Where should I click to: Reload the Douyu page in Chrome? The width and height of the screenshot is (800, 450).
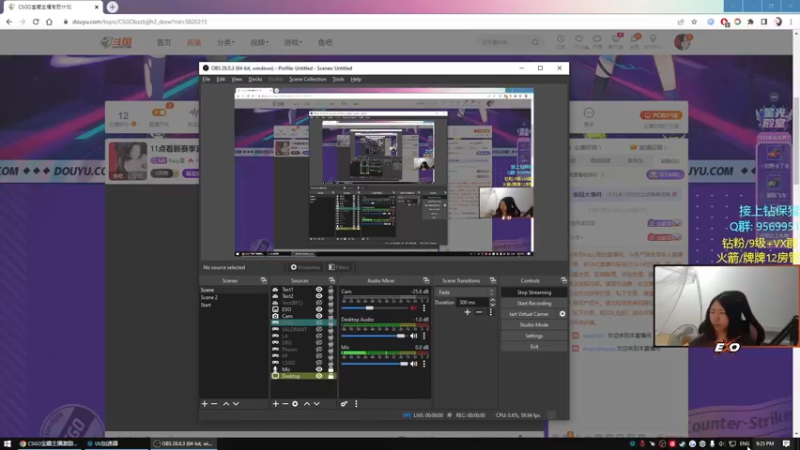(36, 22)
